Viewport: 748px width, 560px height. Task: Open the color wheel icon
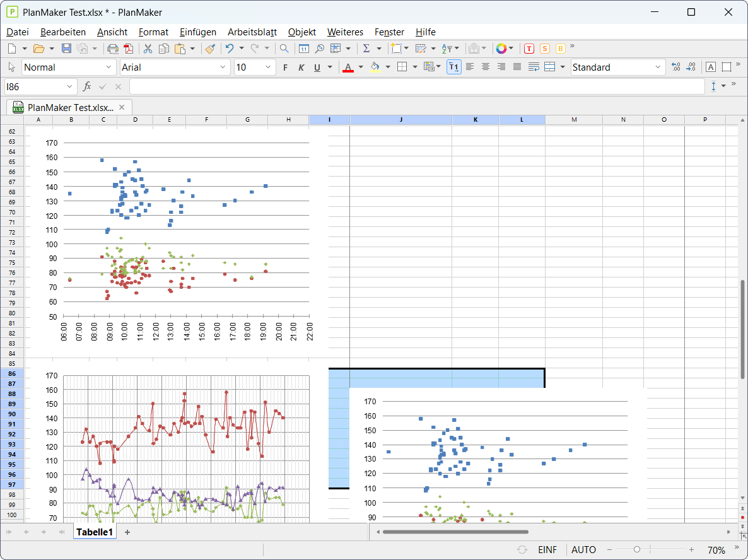click(x=501, y=48)
